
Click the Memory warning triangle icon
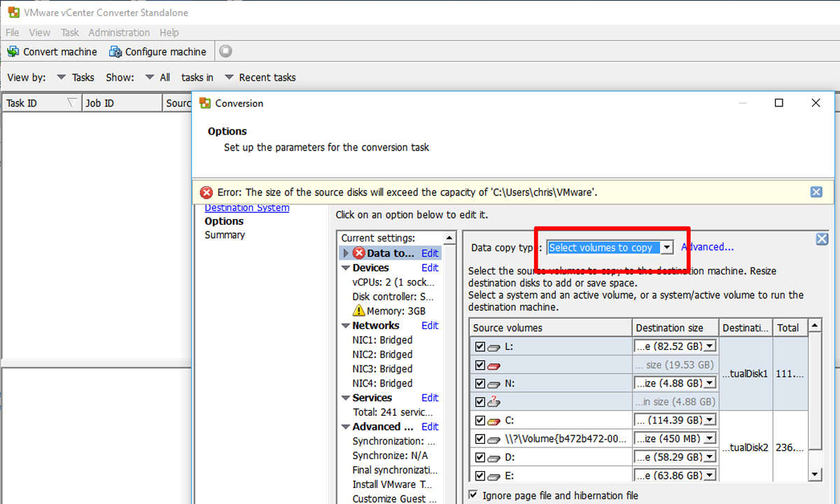coord(359,311)
